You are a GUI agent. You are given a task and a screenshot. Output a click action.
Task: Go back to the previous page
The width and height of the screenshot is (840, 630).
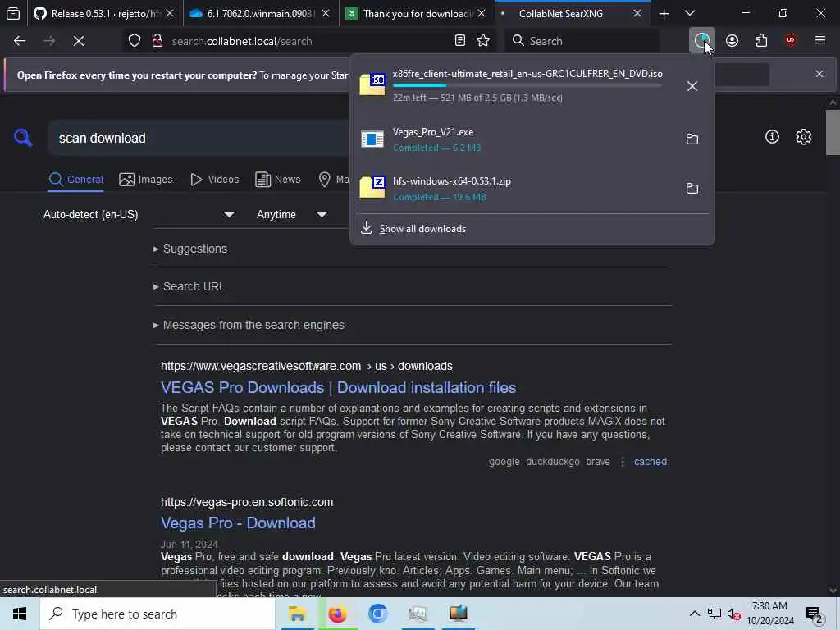[20, 41]
